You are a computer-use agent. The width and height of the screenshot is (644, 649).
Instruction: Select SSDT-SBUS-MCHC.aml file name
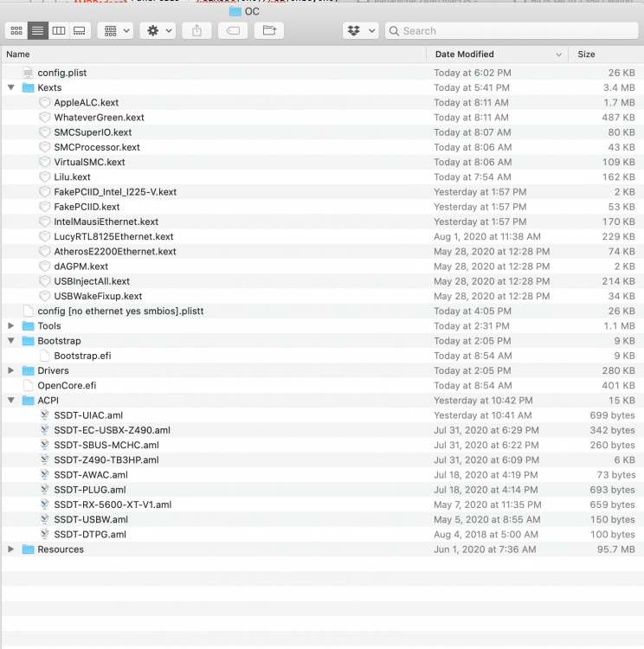106,445
